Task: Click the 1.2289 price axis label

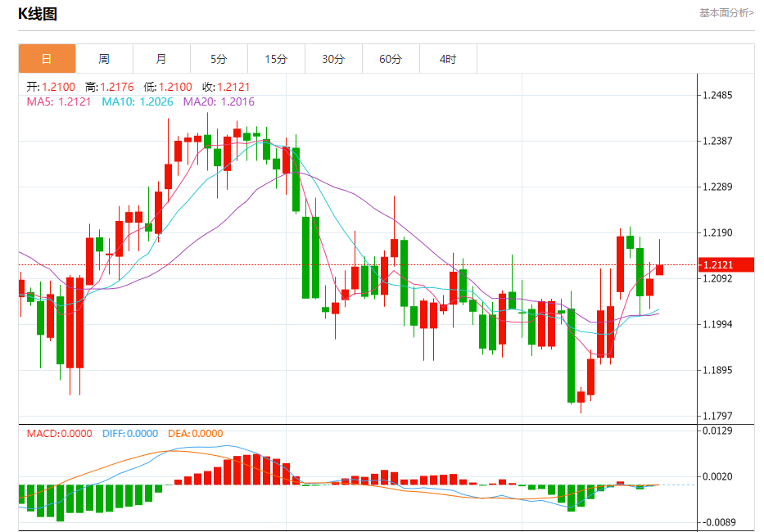Action: click(717, 187)
